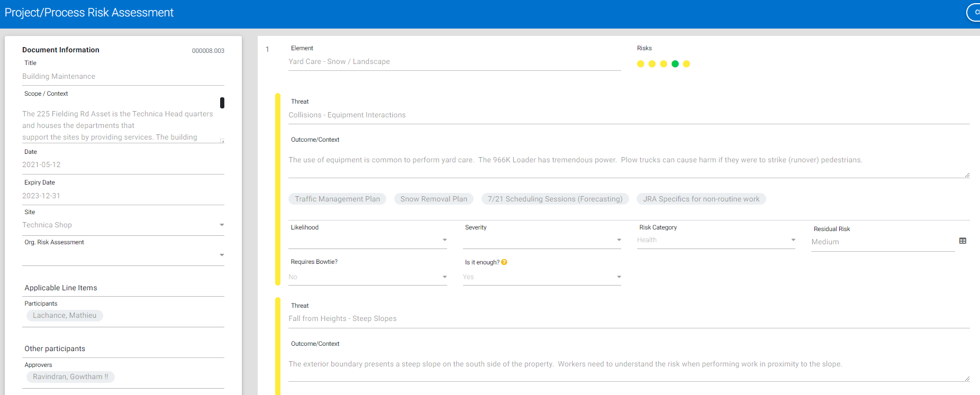Select the first yellow risk dot
980x395 pixels.
(641, 64)
